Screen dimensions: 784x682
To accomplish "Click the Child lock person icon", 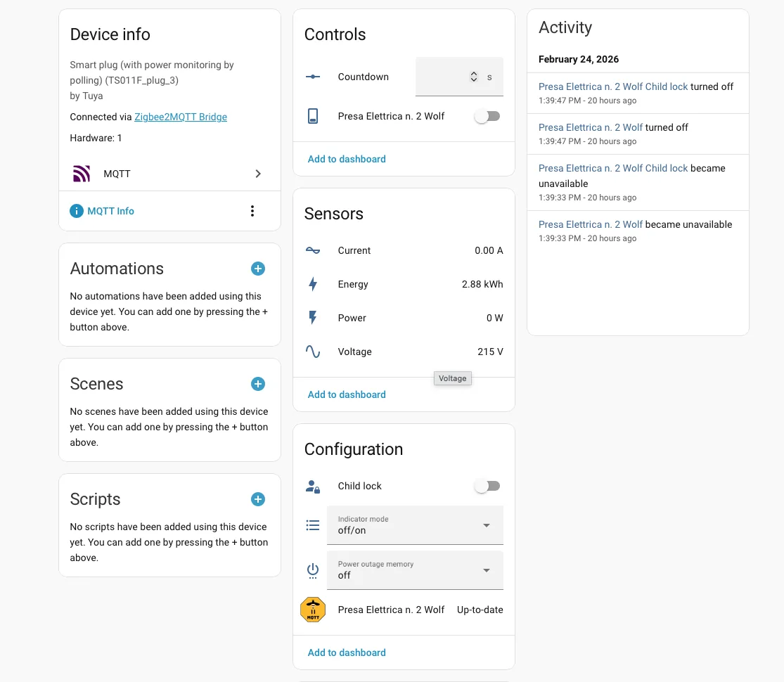I will pos(312,485).
